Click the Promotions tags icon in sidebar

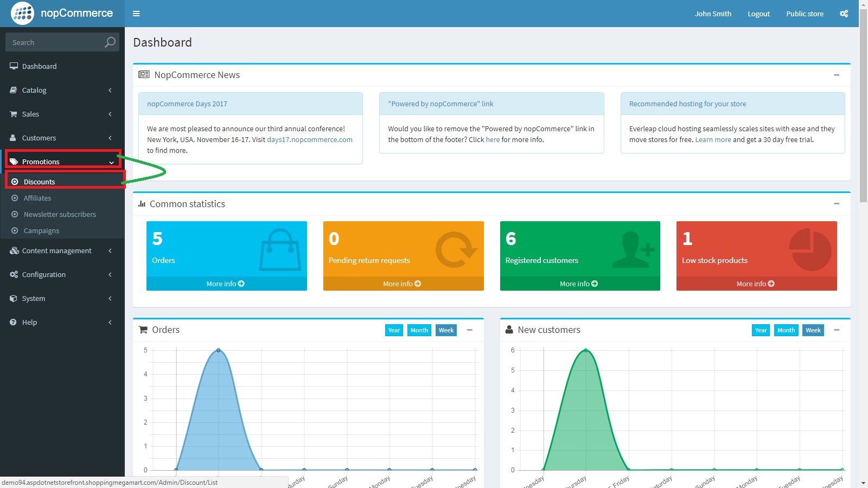coord(14,162)
